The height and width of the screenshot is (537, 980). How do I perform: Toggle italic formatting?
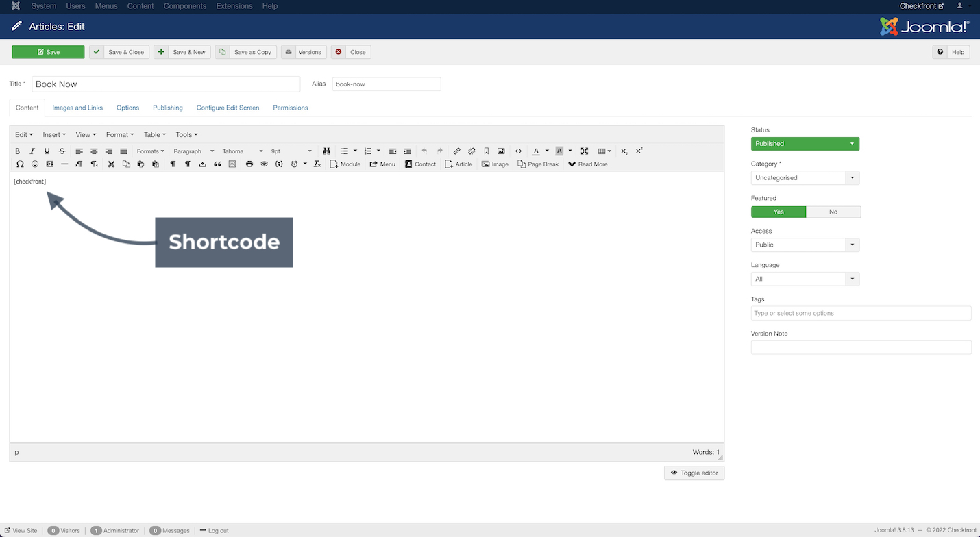point(32,151)
